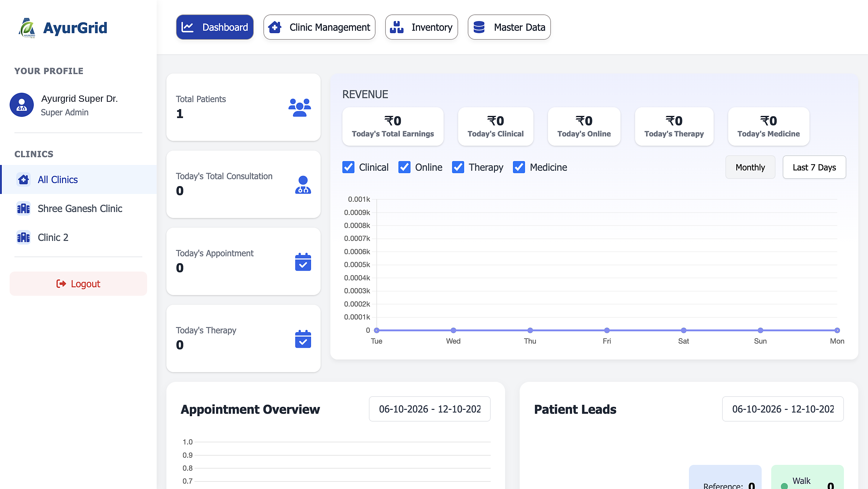The width and height of the screenshot is (868, 489).
Task: Open the Clinic Management tab
Action: click(x=319, y=27)
